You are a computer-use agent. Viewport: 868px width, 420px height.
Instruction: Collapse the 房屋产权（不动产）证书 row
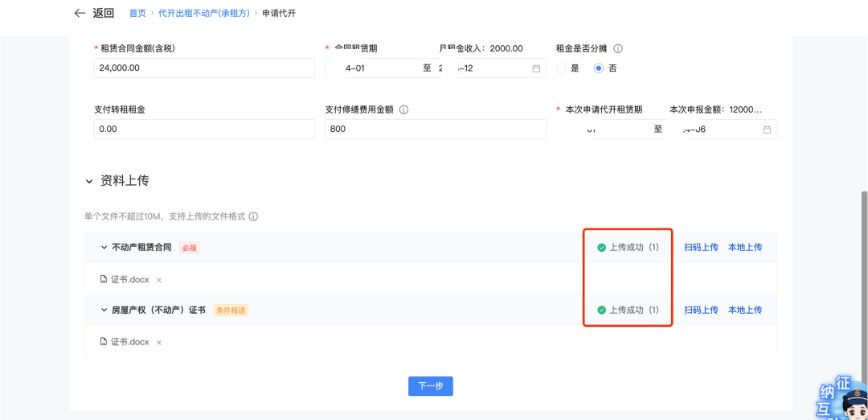(104, 311)
